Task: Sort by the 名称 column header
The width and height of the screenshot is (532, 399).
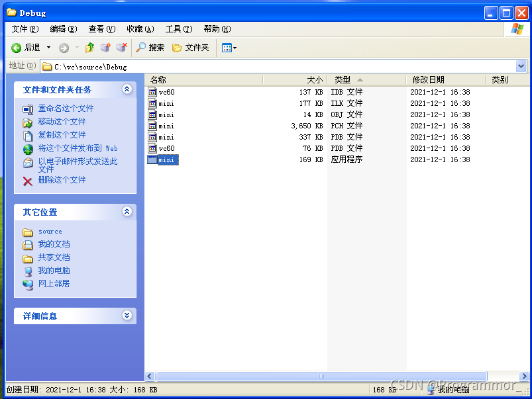Action: tap(203, 80)
